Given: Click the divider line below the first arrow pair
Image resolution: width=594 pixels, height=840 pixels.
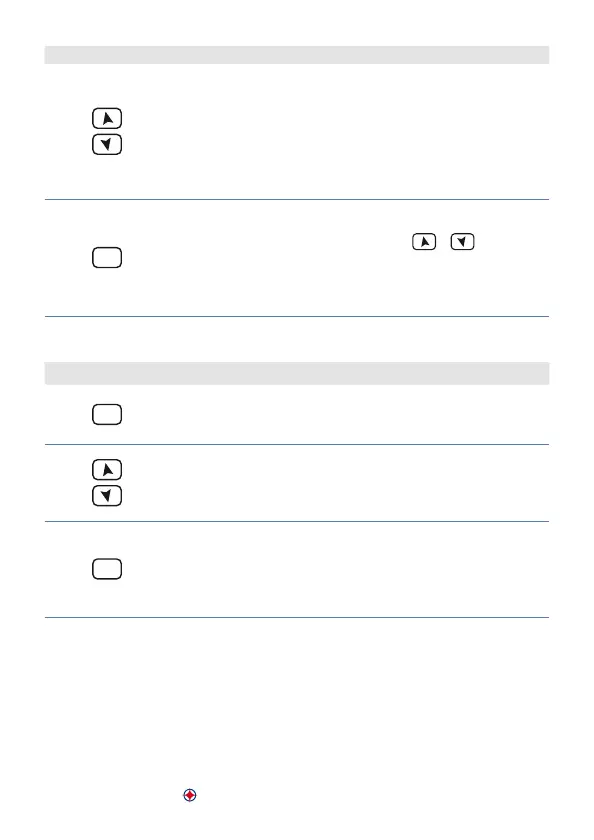Looking at the screenshot, I should click(297, 199).
